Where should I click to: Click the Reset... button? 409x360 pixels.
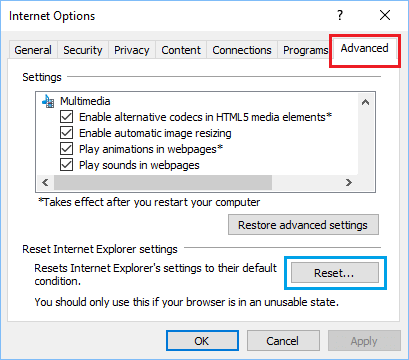point(335,273)
